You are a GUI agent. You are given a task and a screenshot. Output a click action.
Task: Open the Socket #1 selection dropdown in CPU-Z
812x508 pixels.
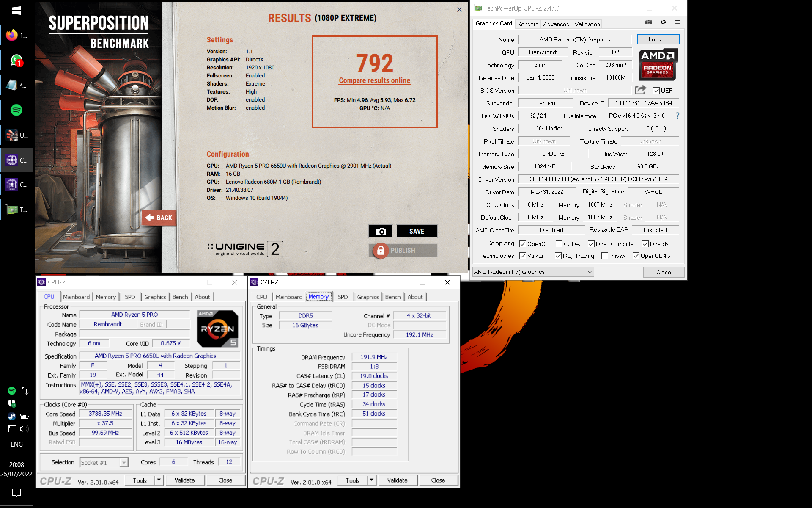[x=104, y=463]
